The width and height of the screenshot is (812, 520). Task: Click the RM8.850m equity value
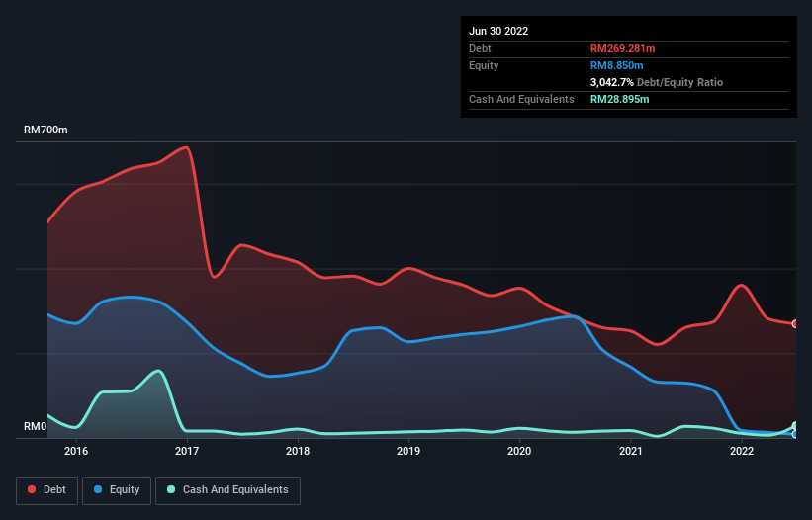click(617, 65)
